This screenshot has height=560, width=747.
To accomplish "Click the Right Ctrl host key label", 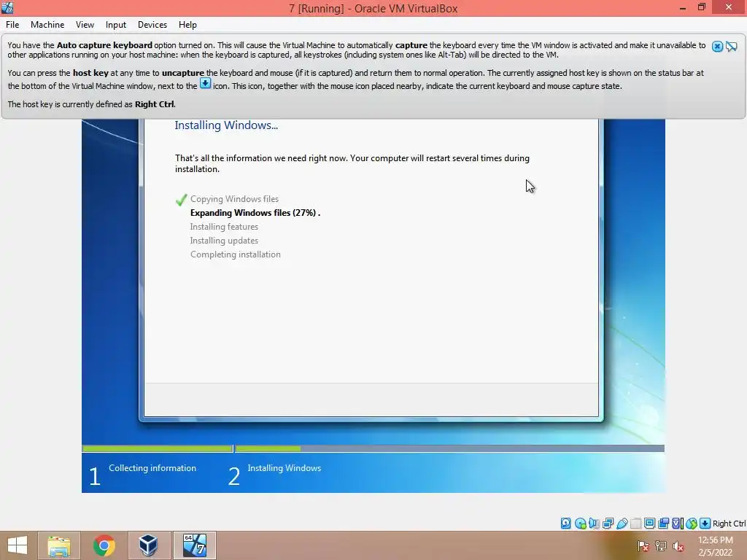I will tap(729, 524).
